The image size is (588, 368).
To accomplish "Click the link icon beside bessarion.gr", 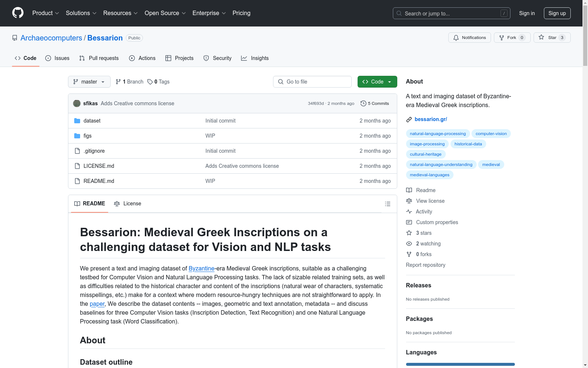I will (409, 120).
